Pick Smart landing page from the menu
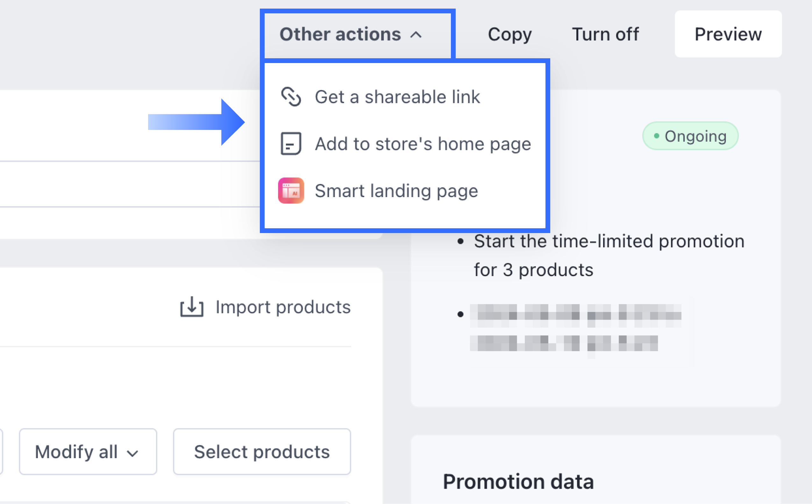This screenshot has width=812, height=504. tap(396, 191)
